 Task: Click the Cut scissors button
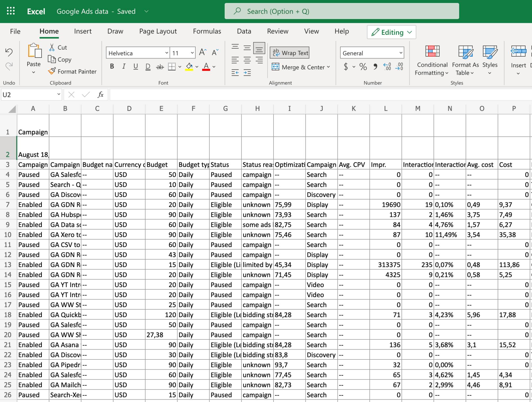[58, 47]
